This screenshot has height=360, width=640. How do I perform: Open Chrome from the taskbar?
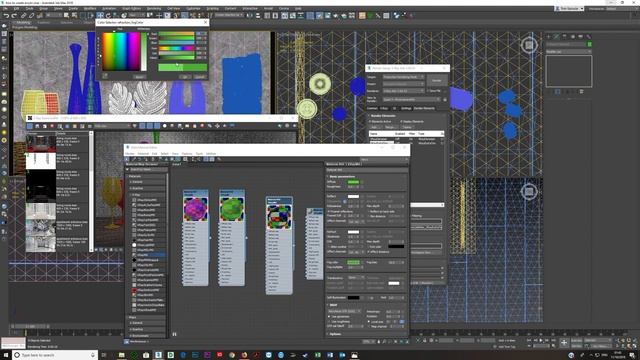pos(232,355)
